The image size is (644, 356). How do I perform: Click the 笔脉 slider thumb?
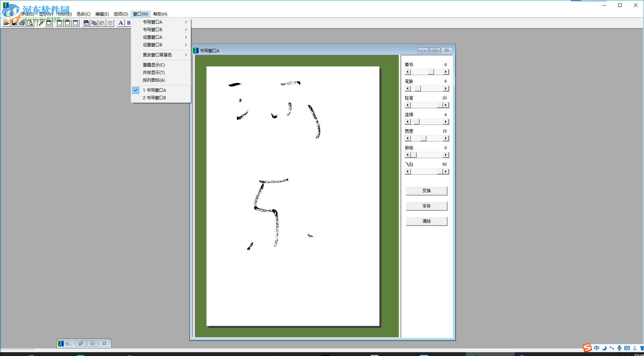point(418,89)
